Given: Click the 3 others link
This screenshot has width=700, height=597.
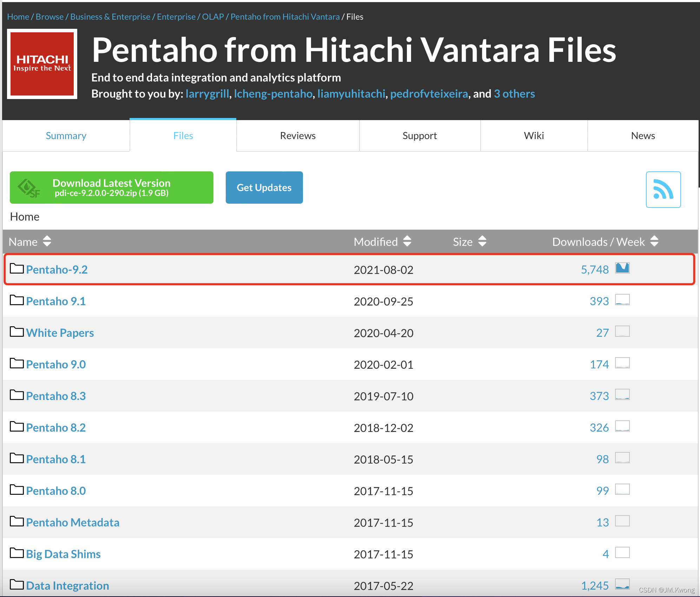Looking at the screenshot, I should tap(514, 94).
